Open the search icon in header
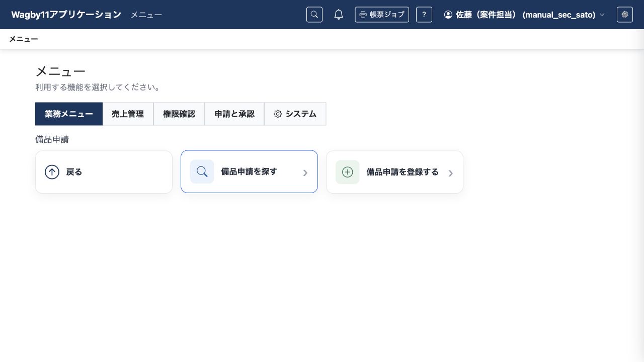 tap(314, 15)
